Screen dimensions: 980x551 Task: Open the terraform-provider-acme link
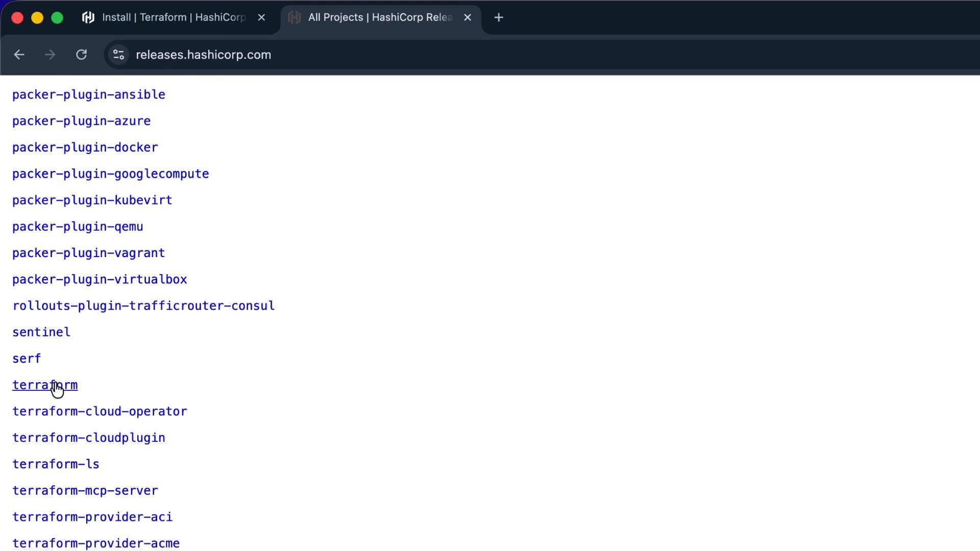click(96, 543)
